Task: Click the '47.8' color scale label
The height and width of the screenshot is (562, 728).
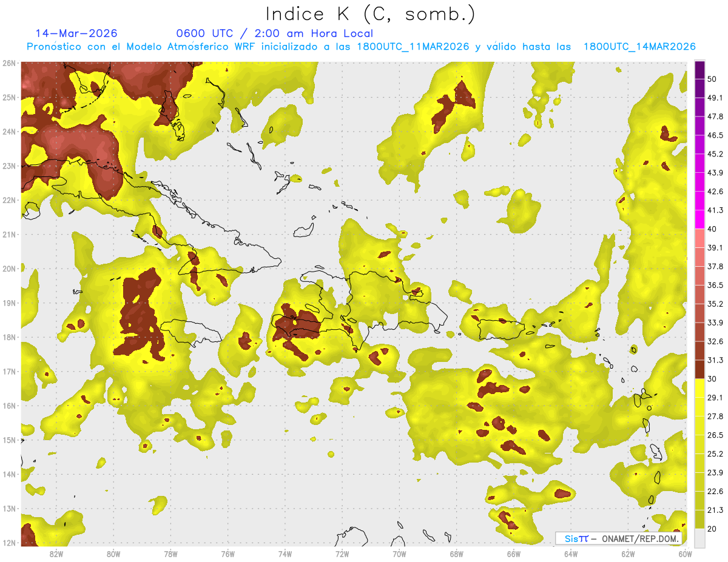Action: 715,116
